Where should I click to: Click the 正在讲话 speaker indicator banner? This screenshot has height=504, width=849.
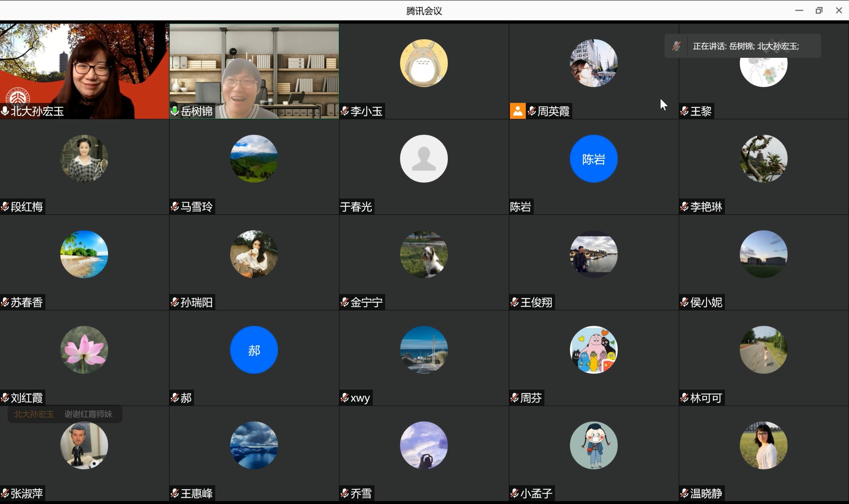click(x=746, y=46)
